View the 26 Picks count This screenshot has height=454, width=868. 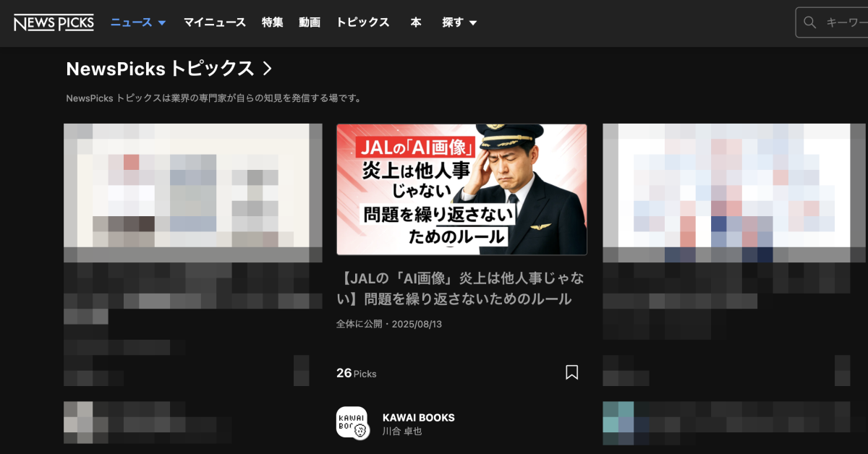click(x=356, y=373)
